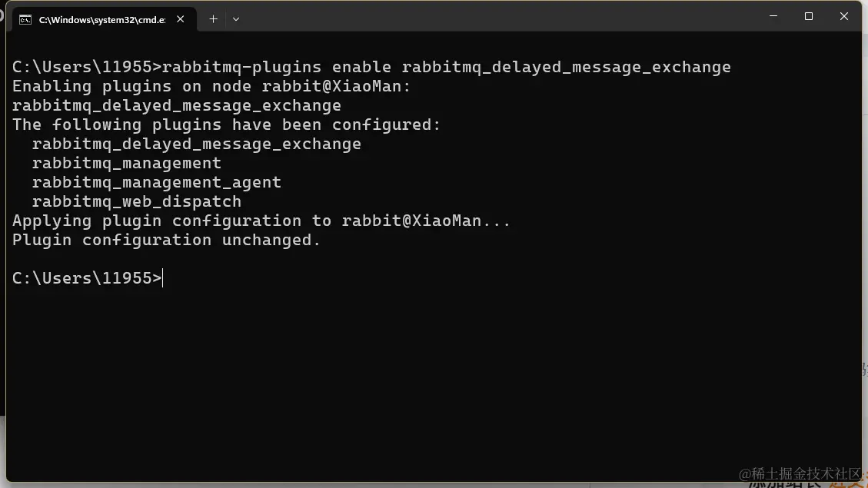
Task: Click the rabbitmq_management plugin line
Action: [127, 163]
